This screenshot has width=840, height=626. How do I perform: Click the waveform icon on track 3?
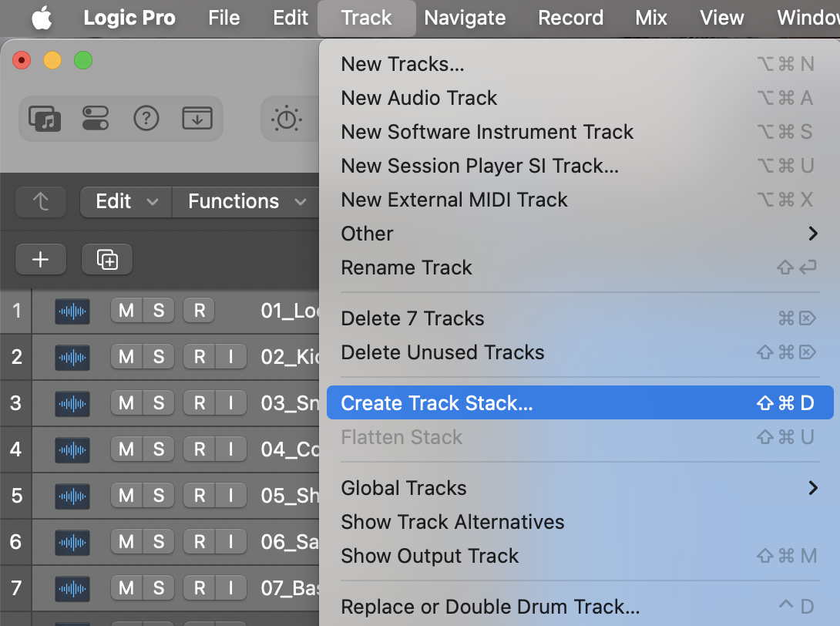72,403
